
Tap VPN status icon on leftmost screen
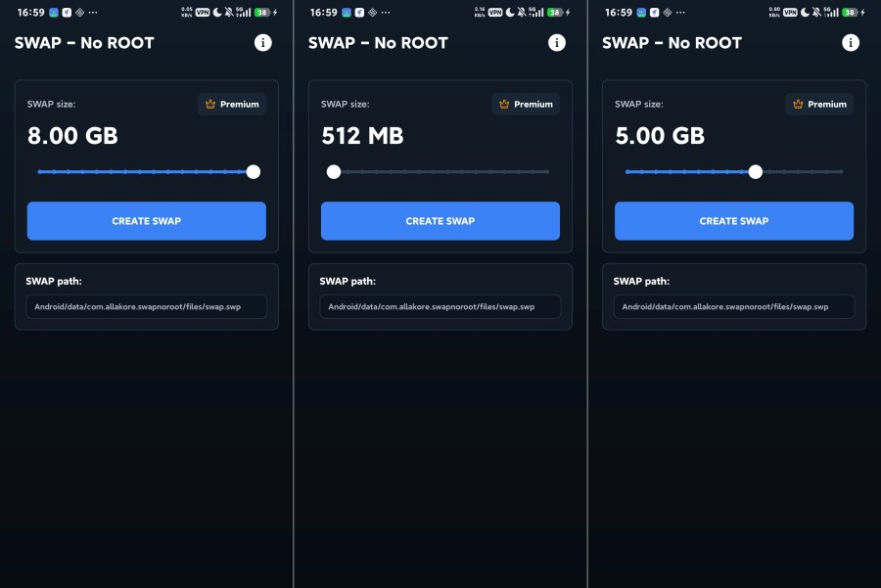click(203, 13)
